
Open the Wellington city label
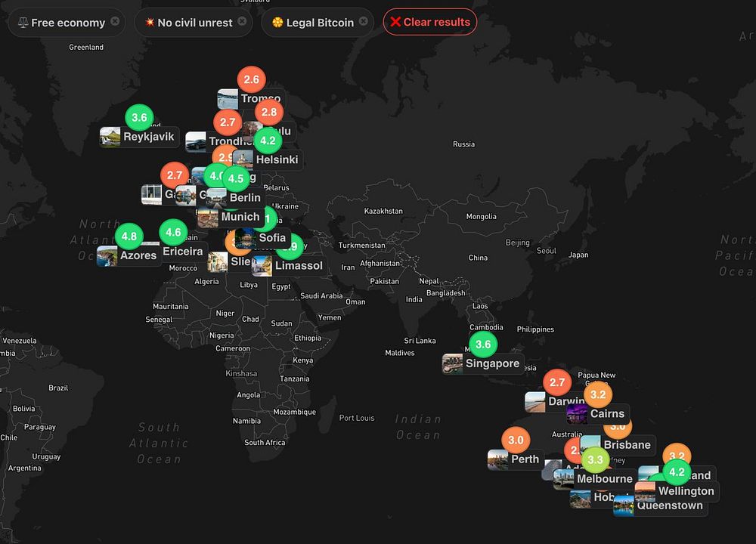[686, 491]
